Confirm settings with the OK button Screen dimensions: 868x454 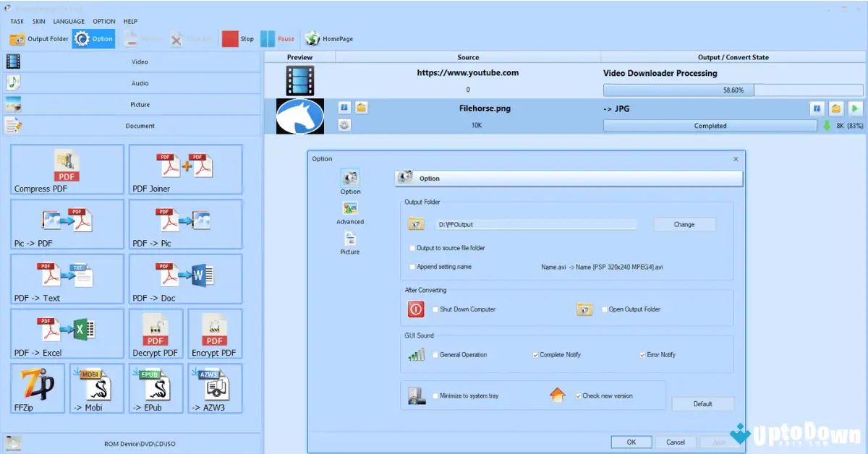631,442
